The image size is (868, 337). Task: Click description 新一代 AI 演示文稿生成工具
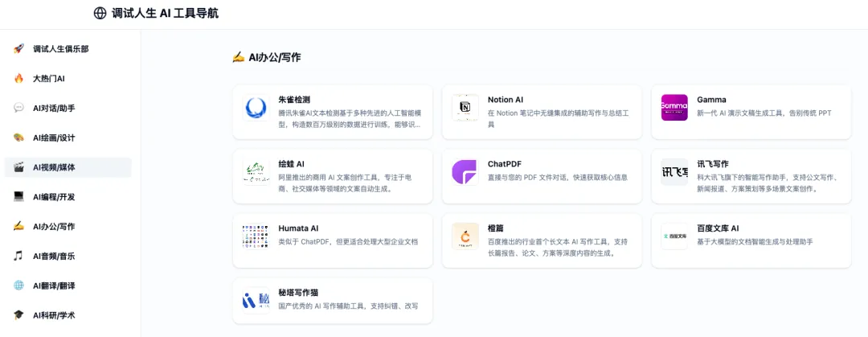pos(764,113)
